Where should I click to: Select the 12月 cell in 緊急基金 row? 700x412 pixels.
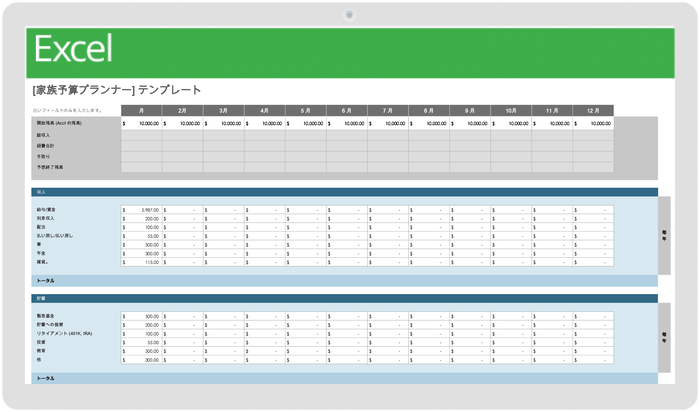[593, 316]
